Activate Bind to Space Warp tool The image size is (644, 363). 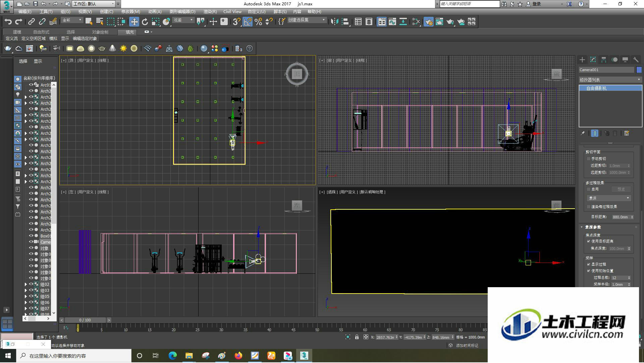coord(53,22)
